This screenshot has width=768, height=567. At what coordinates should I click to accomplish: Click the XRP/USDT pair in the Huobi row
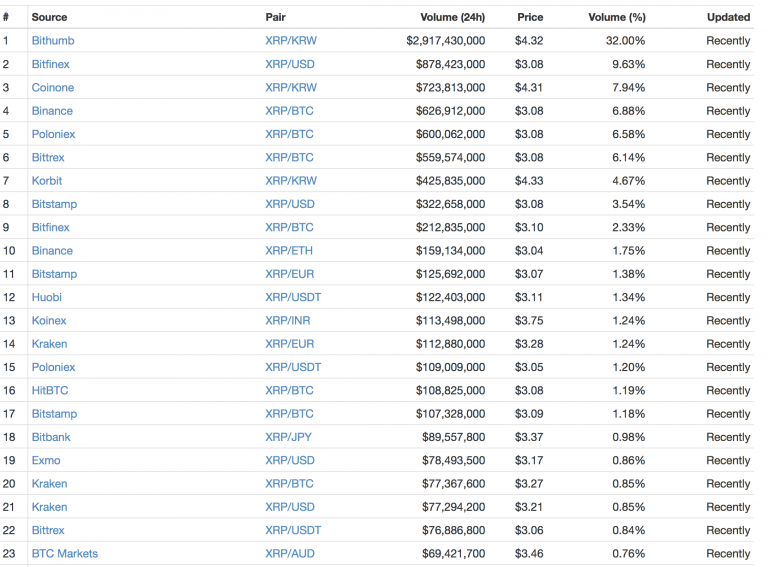point(293,297)
